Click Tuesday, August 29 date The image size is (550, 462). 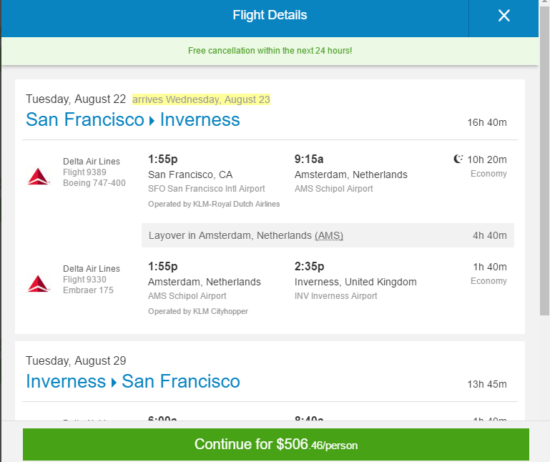click(x=76, y=361)
